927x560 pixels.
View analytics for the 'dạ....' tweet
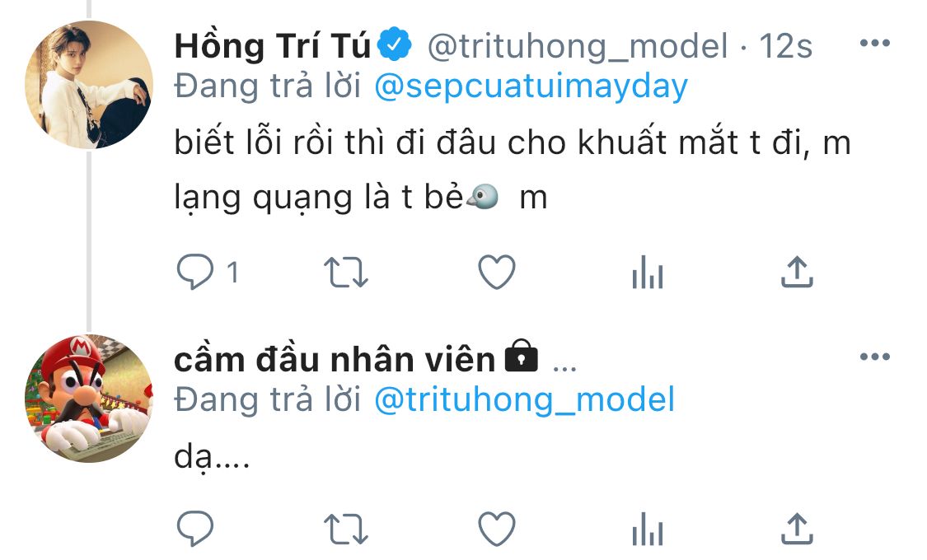pos(648,529)
